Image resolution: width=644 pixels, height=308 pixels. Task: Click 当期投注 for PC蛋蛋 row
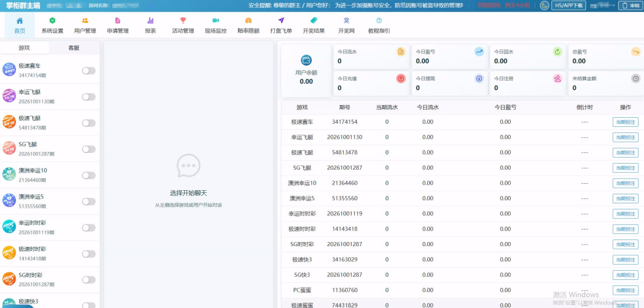click(x=625, y=290)
